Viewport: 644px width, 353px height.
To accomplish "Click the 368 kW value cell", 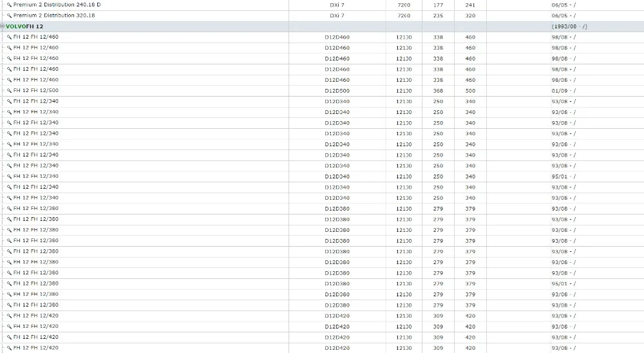I will coord(438,91).
